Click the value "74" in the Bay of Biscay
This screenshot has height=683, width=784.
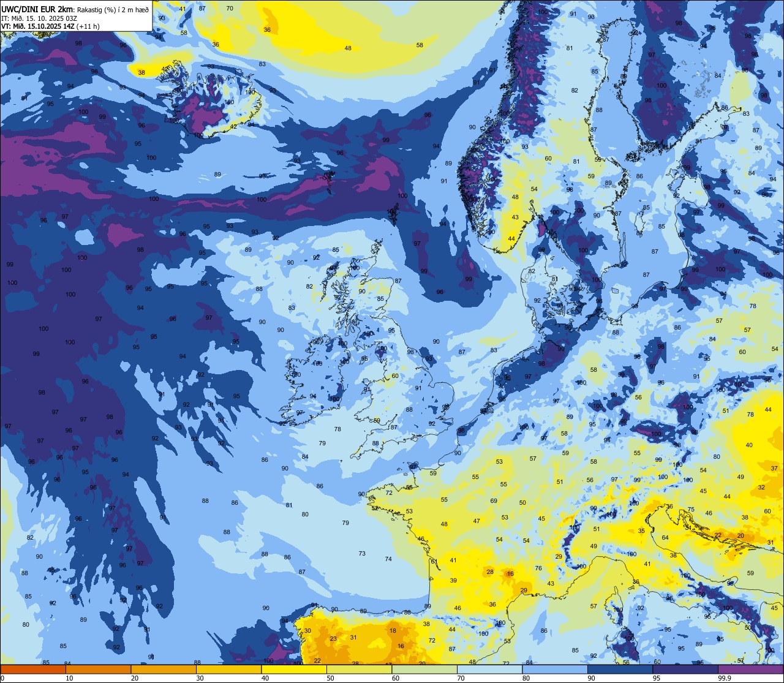(x=388, y=559)
